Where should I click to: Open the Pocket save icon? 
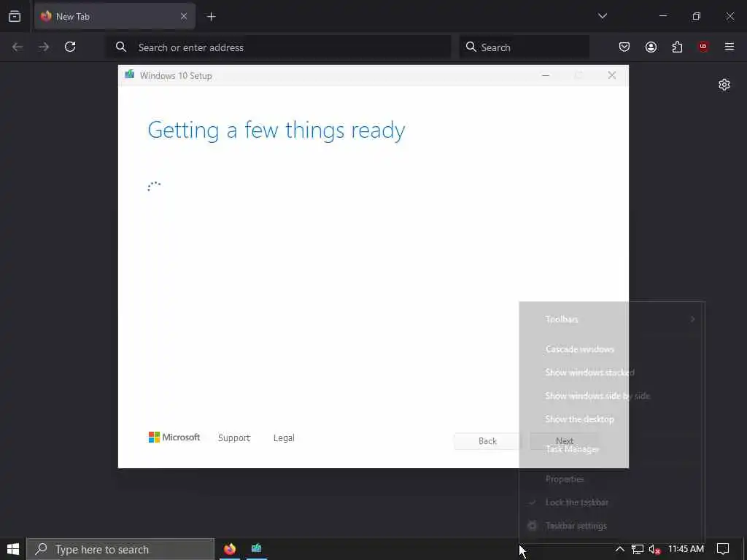coord(624,47)
